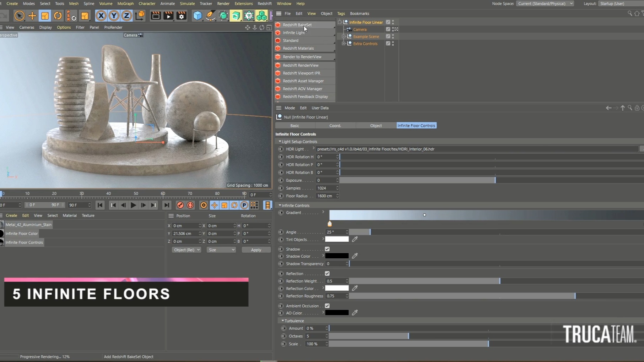Click the Record Active Objects icon
This screenshot has height=362, width=644.
180,205
